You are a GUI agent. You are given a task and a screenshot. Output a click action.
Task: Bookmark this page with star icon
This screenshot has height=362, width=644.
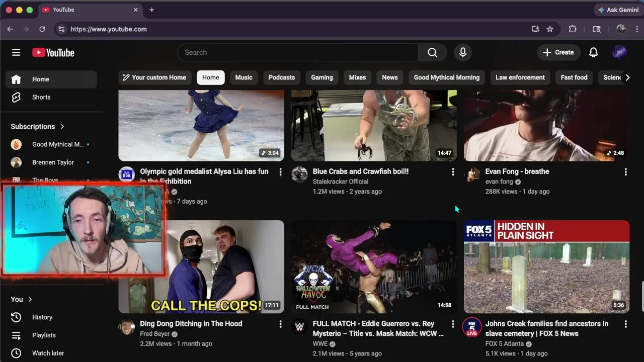[x=550, y=29]
